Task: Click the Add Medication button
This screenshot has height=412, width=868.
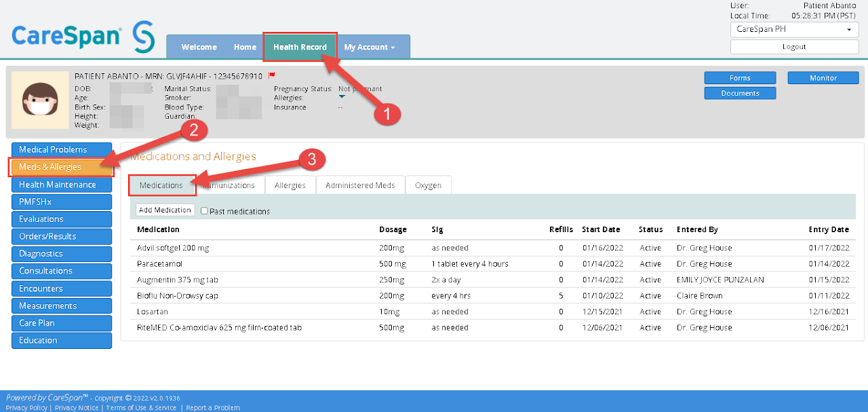Action: point(165,210)
